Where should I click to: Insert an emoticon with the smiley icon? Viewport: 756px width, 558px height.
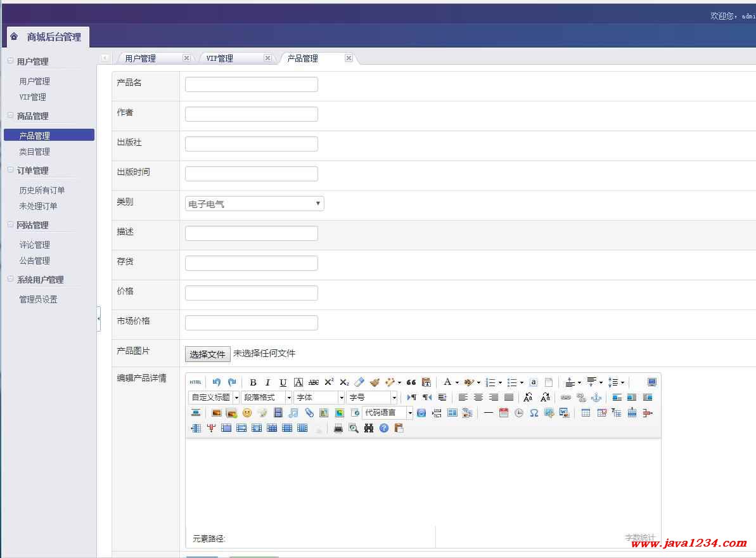point(247,413)
